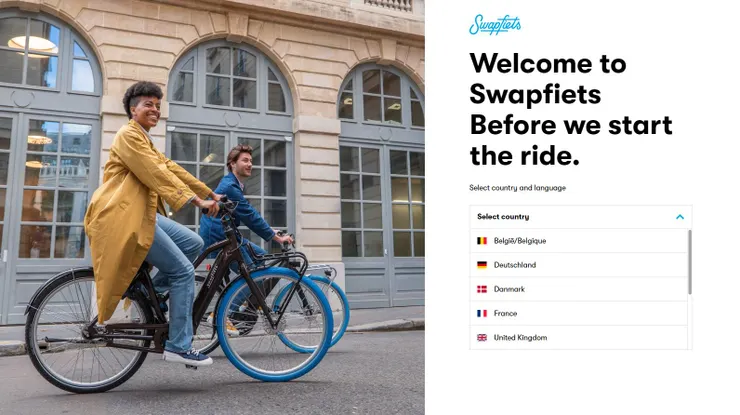Click the 'the ride.' heading line
The width and height of the screenshot is (740, 415).
tap(524, 156)
